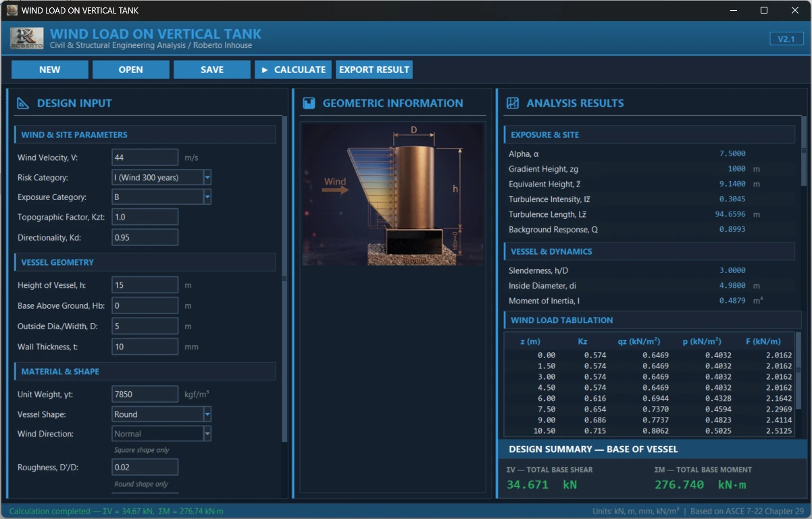Screen dimensions: 812x519
Task: Click the Alpha value 7.5000
Action: click(x=732, y=154)
